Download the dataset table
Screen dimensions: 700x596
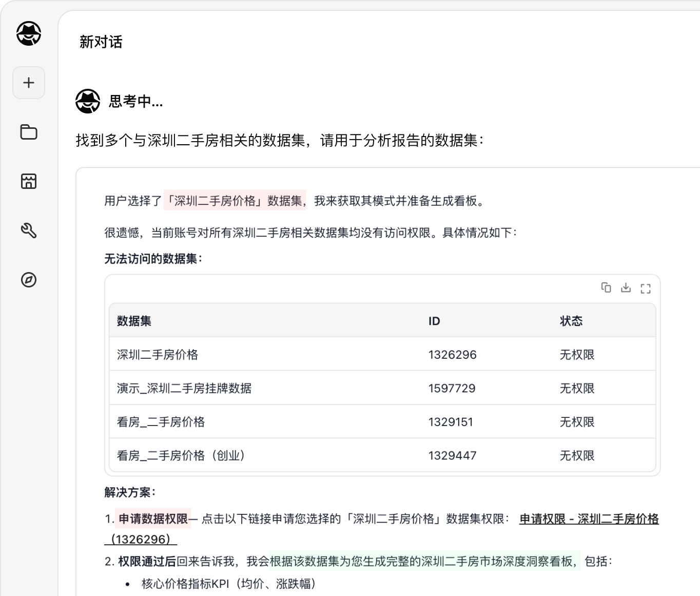coord(626,287)
